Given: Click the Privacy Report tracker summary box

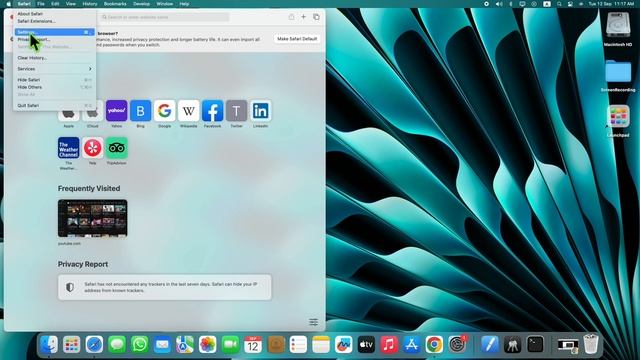Looking at the screenshot, I should coord(164,287).
